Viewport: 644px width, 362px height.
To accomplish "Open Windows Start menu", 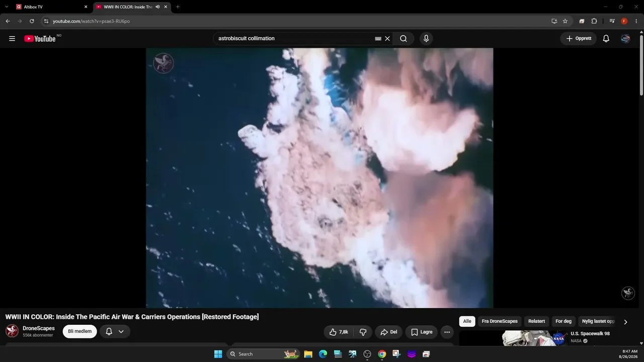I will point(218,354).
